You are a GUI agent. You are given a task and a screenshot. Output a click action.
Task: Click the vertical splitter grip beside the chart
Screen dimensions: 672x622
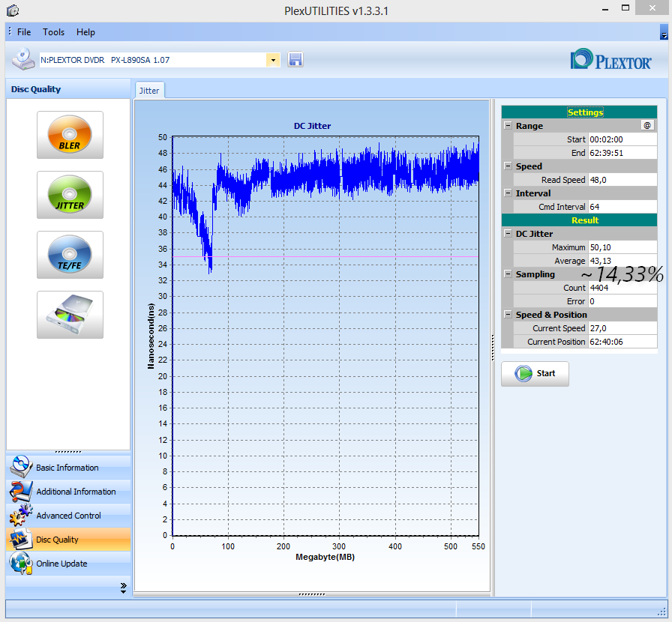click(493, 348)
